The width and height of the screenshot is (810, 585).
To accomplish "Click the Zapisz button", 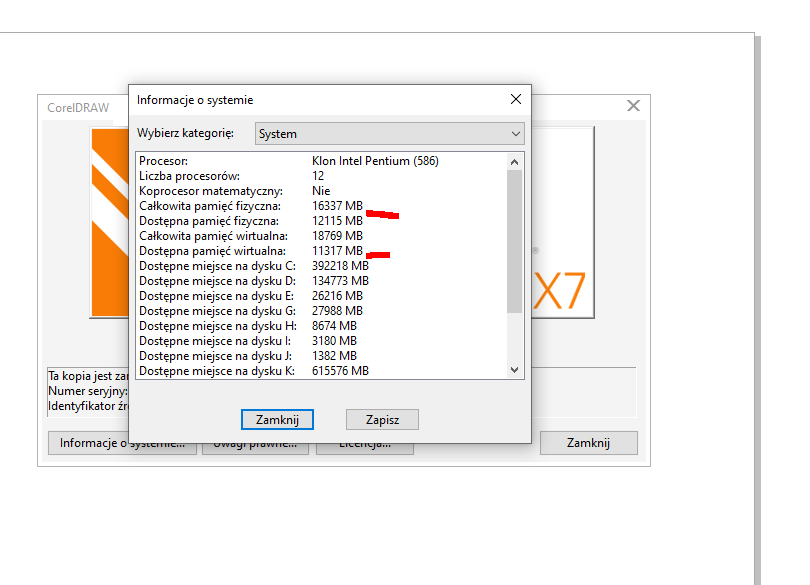I will (382, 420).
